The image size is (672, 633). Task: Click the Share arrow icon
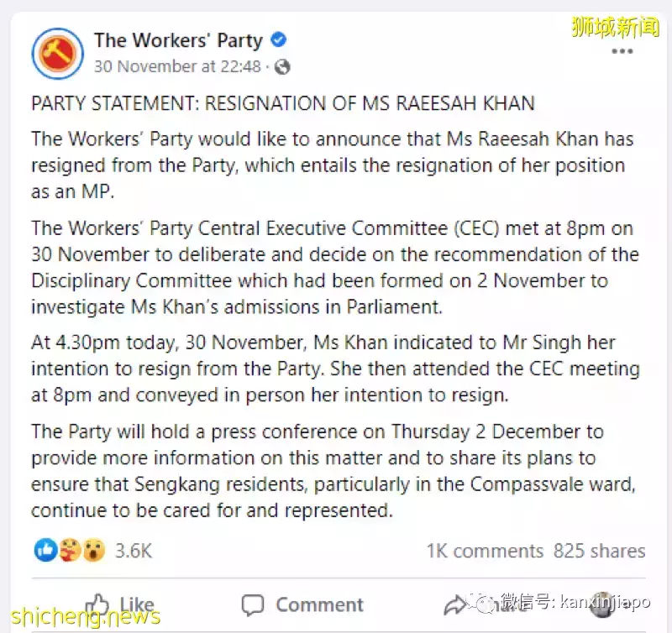coord(456,604)
